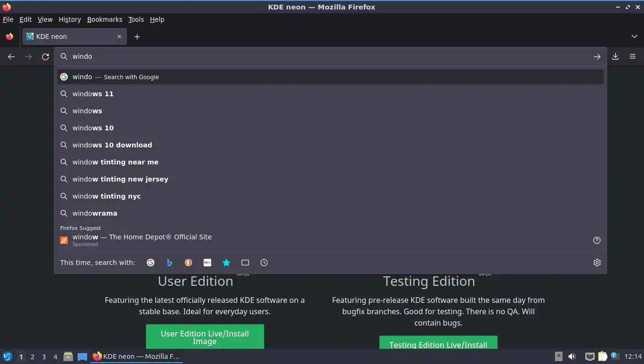This screenshot has width=644, height=364.
Task: Search with DuckDuckGo one-off icon
Action: 188,263
